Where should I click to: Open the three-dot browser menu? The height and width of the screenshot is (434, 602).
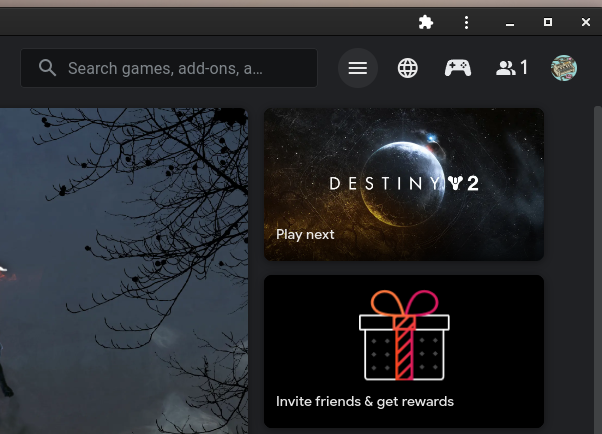466,22
